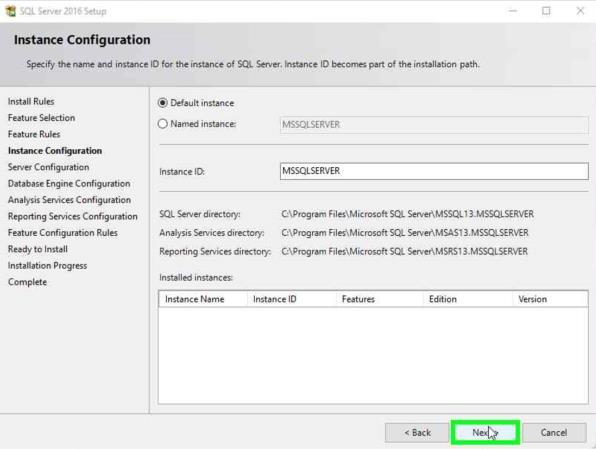Click the Back button
Image resolution: width=596 pixels, height=449 pixels.
(x=417, y=433)
